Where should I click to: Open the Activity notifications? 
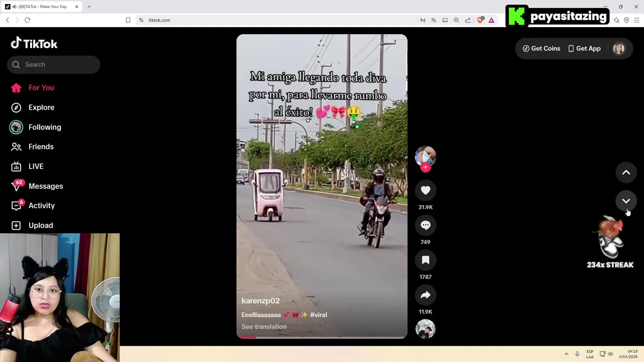click(33, 206)
